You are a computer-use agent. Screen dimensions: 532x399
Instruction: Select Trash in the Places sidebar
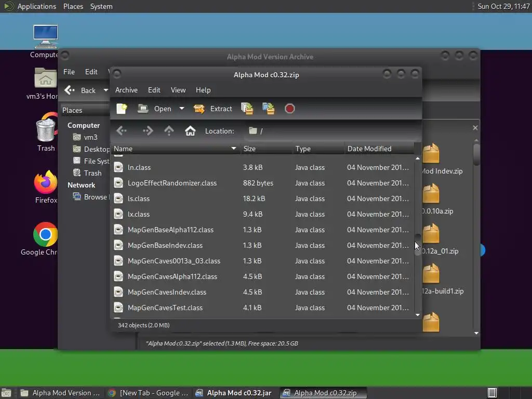pyautogui.click(x=87, y=173)
